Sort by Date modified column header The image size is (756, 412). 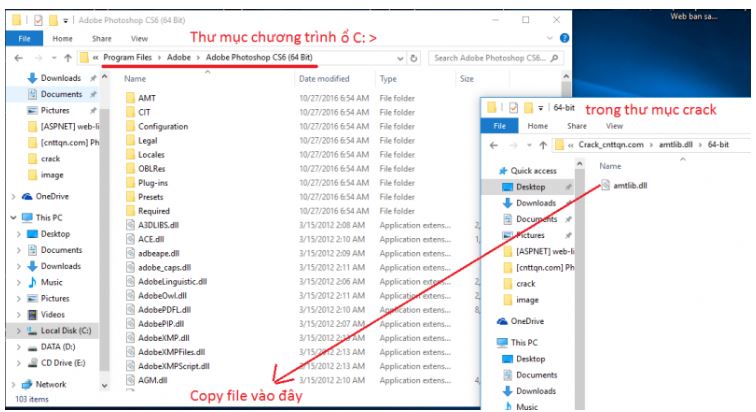pos(321,78)
